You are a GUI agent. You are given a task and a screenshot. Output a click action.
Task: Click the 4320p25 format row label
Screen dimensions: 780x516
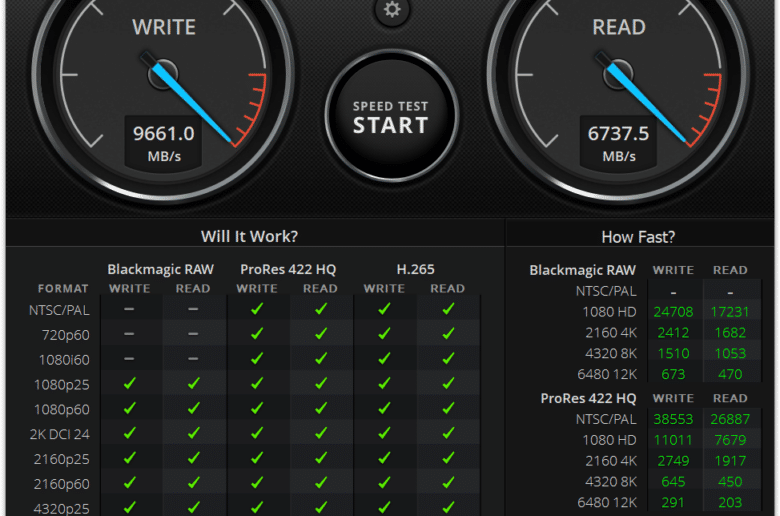(x=62, y=509)
